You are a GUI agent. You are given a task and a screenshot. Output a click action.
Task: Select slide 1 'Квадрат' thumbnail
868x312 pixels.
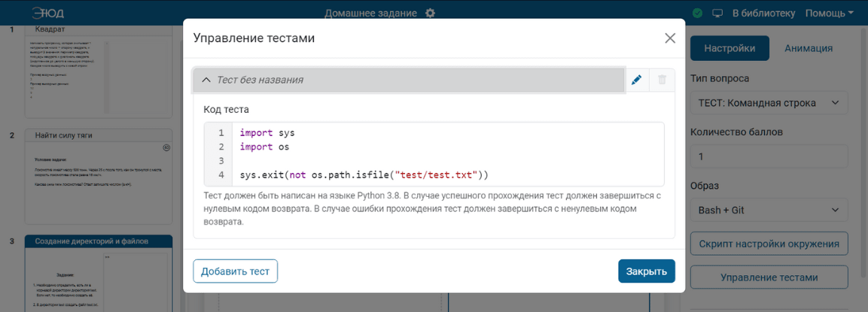click(x=99, y=71)
